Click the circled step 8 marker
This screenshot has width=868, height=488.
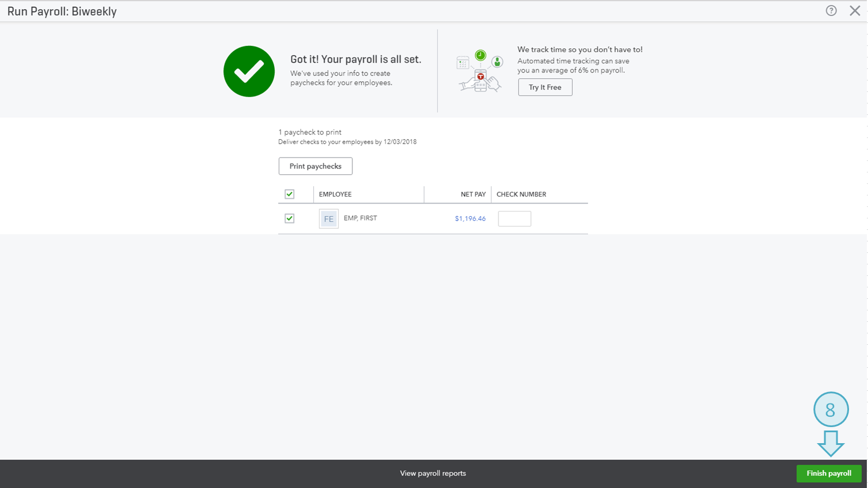pos(831,409)
